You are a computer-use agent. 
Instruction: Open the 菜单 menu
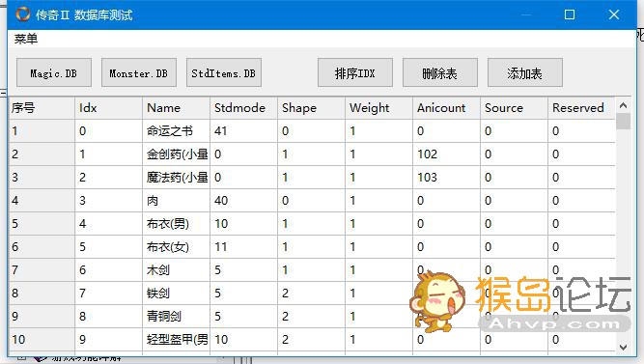coord(26,39)
